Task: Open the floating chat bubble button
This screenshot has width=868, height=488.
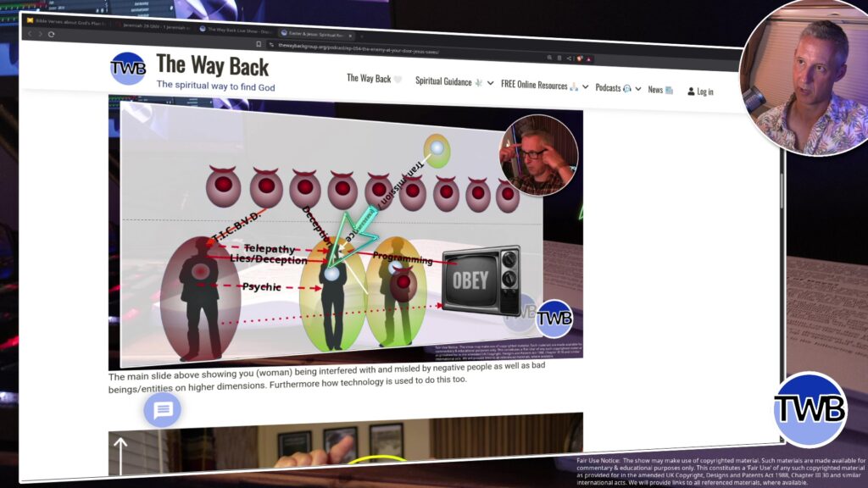Action: (x=162, y=410)
